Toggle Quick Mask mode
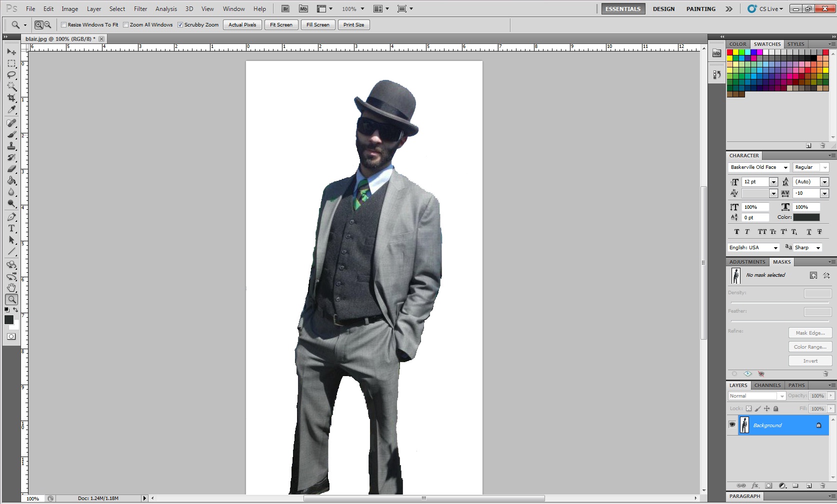 (x=11, y=337)
